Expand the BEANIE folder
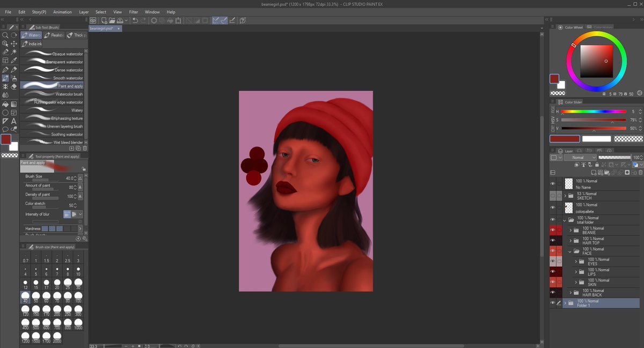Screen dimensions: 644x348 pyautogui.click(x=570, y=231)
